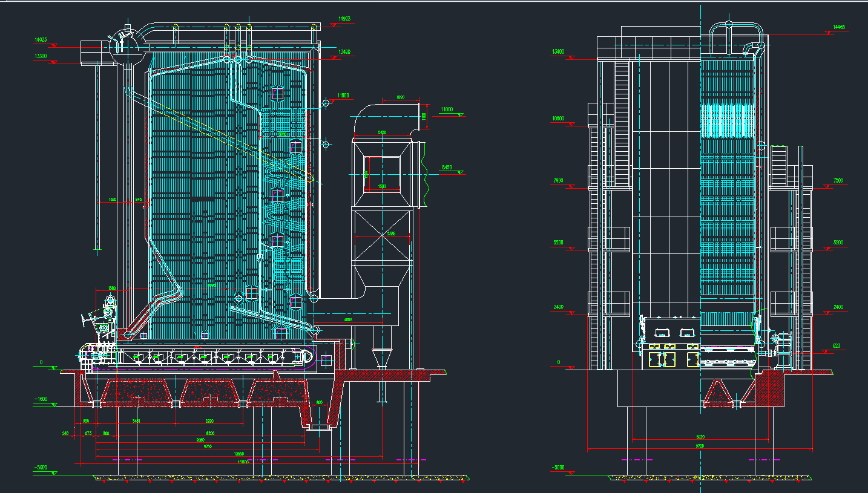
Task: Click the 11800 elevation label
Action: pyautogui.click(x=343, y=96)
